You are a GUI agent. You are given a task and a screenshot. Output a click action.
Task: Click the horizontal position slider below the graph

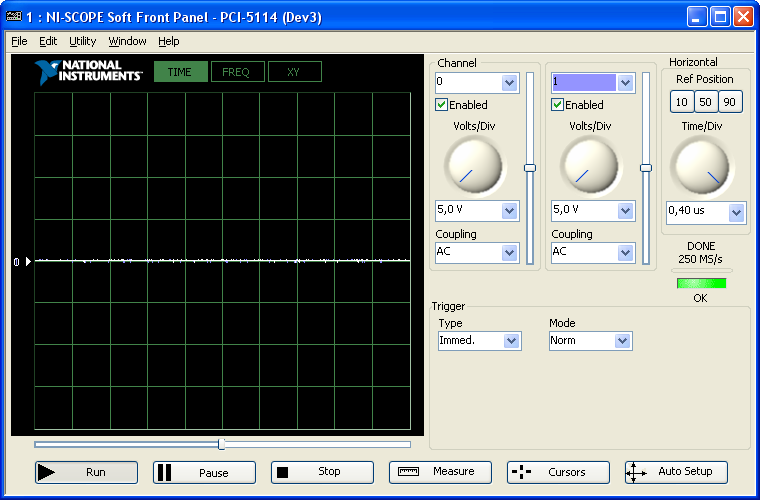(222, 444)
